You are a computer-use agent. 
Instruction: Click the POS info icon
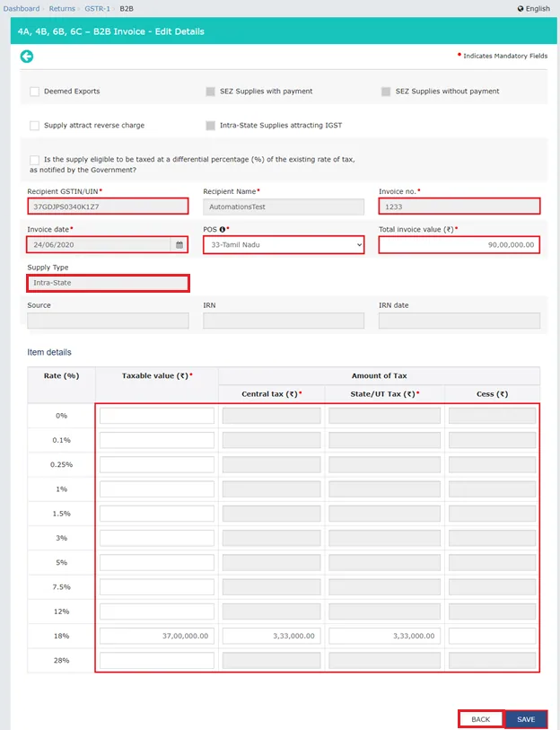click(222, 230)
